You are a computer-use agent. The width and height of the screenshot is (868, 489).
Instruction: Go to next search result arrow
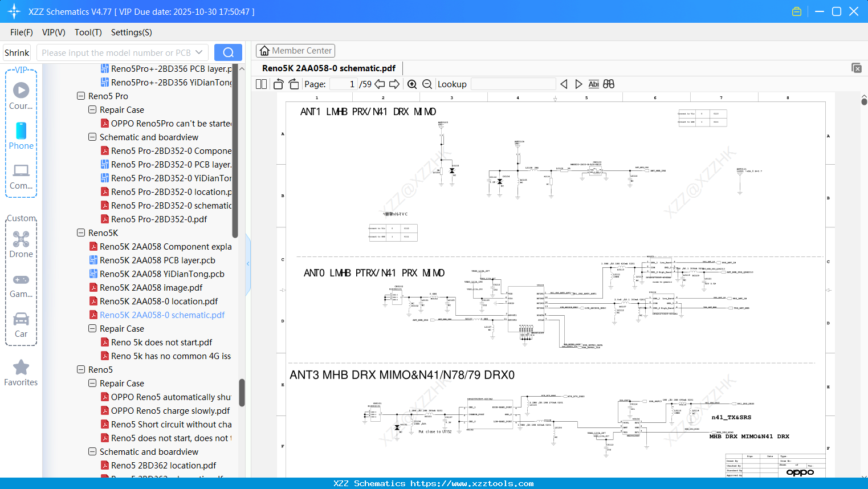(x=578, y=84)
